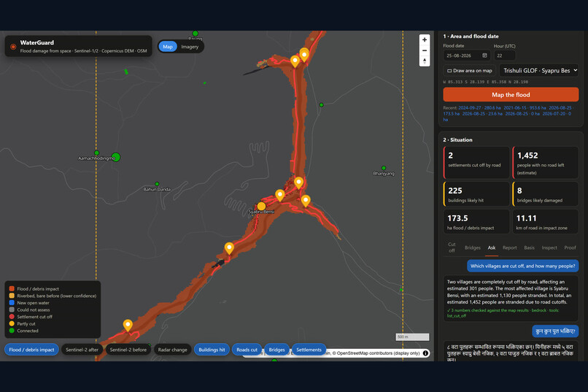Click the Settlement cut off legend swatch
The height and width of the screenshot is (392, 588).
click(12, 317)
